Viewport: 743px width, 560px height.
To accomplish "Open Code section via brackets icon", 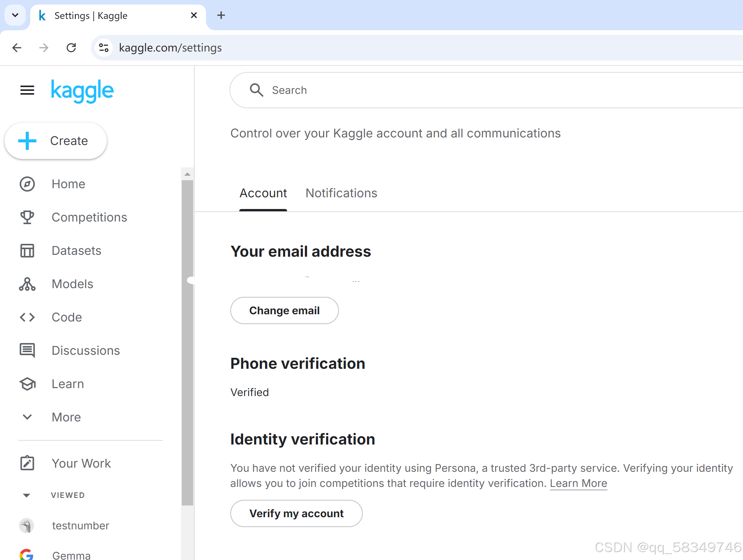I will click(x=27, y=317).
